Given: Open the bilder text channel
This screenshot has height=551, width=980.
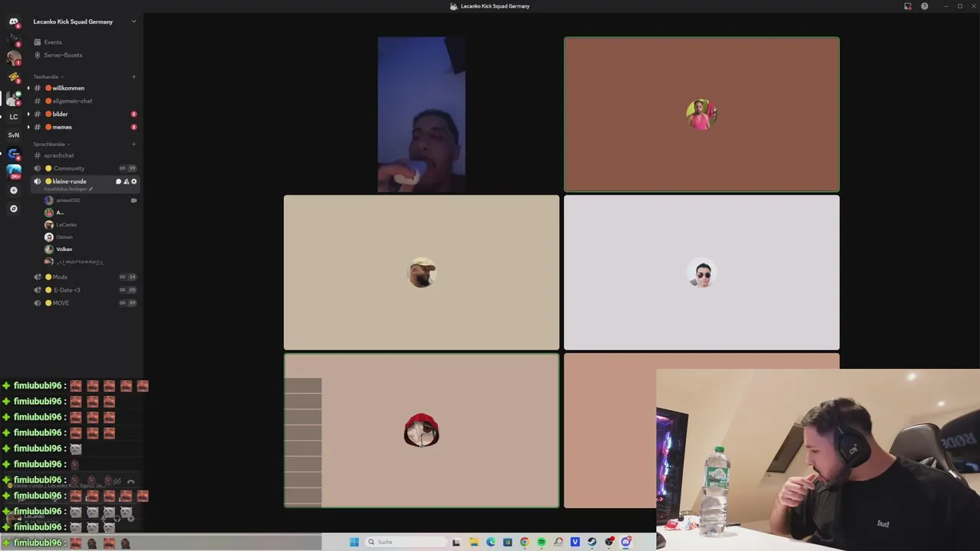Looking at the screenshot, I should coord(84,114).
